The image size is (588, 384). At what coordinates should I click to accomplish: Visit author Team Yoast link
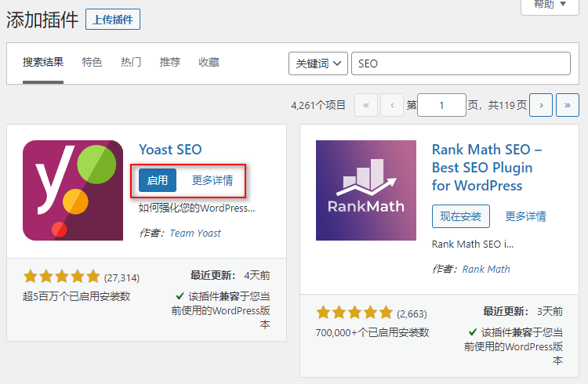pyautogui.click(x=195, y=234)
